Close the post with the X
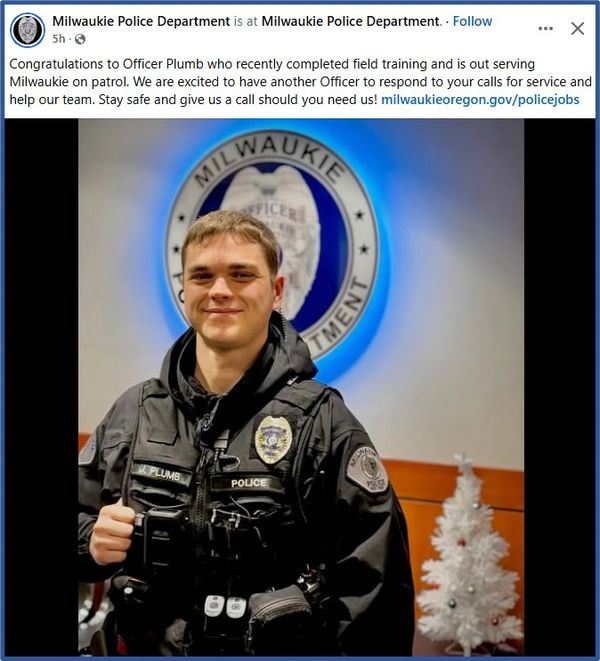 (x=577, y=28)
